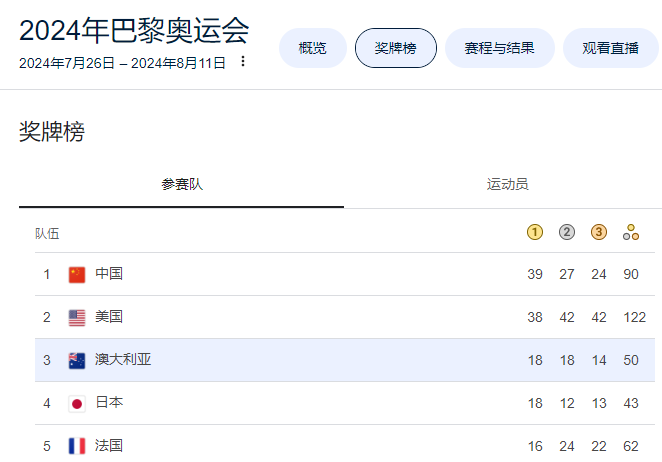Click the Australia flag icon
Viewport: 662px width, 462px height.
coord(77,361)
